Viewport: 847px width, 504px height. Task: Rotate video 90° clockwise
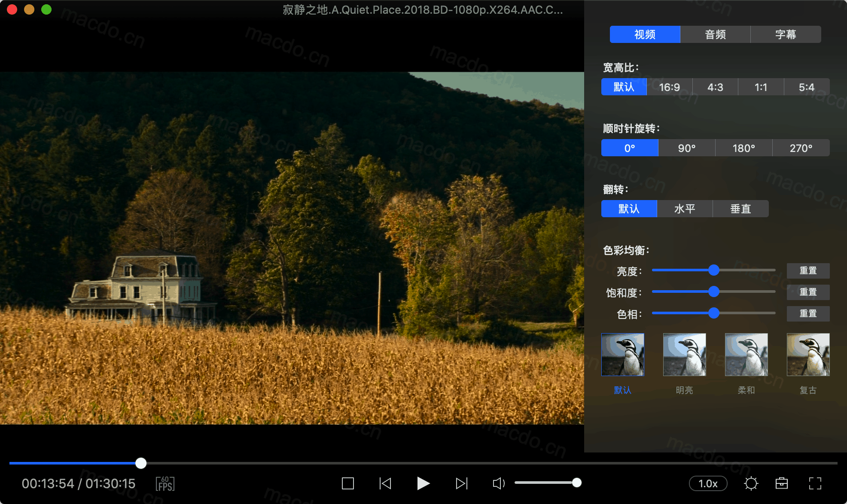coord(687,148)
